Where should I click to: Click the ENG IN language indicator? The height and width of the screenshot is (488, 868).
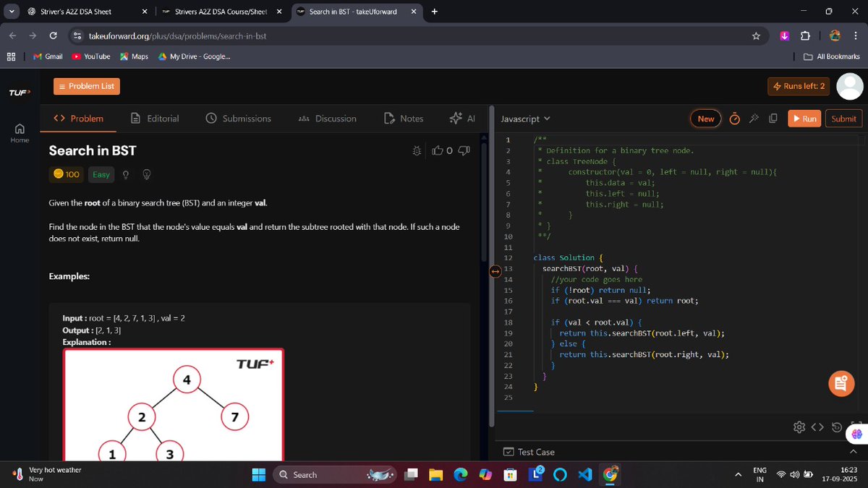click(760, 474)
